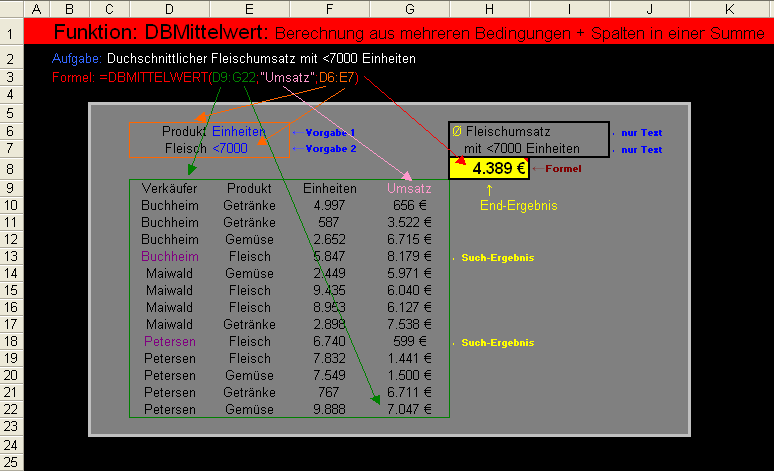Select column header G

pos(410,9)
